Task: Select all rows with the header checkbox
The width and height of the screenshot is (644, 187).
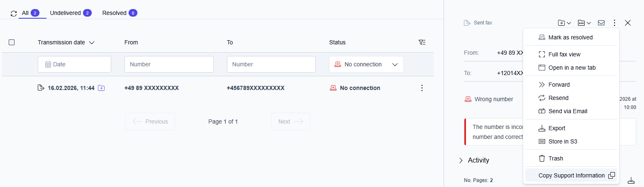Action: pos(12,42)
